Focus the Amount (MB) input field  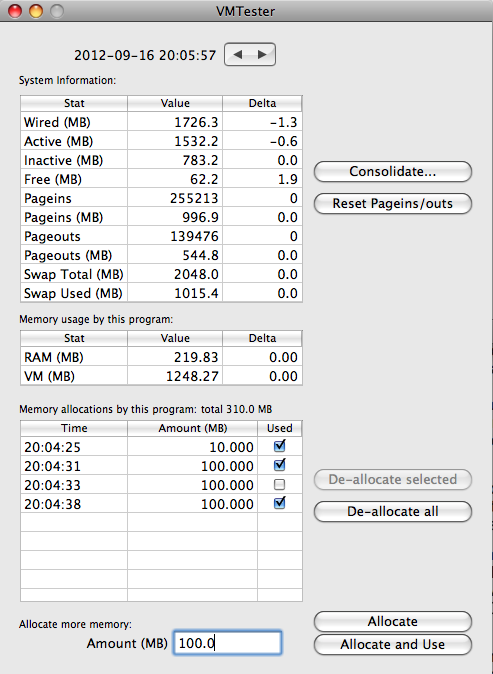pos(227,643)
